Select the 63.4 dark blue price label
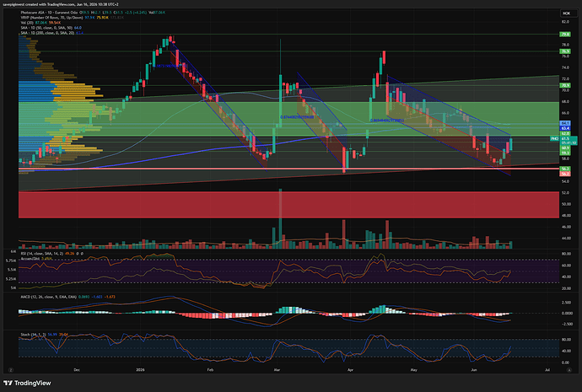 click(x=565, y=128)
